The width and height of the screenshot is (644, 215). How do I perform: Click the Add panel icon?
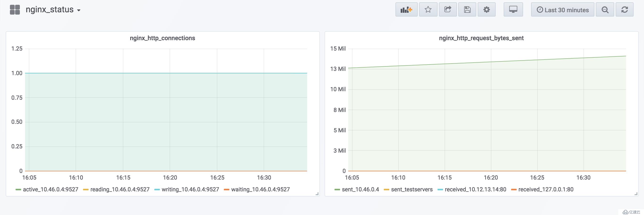pyautogui.click(x=406, y=10)
